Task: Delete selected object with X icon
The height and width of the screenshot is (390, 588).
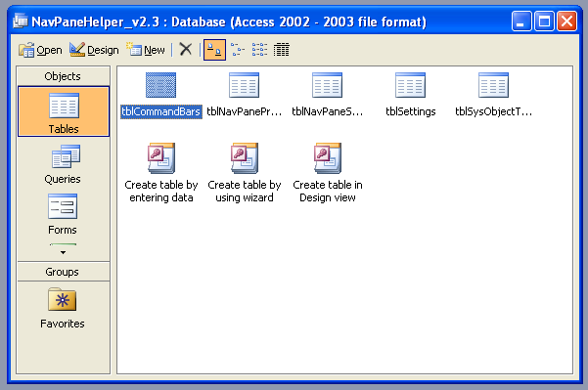Action: 186,50
